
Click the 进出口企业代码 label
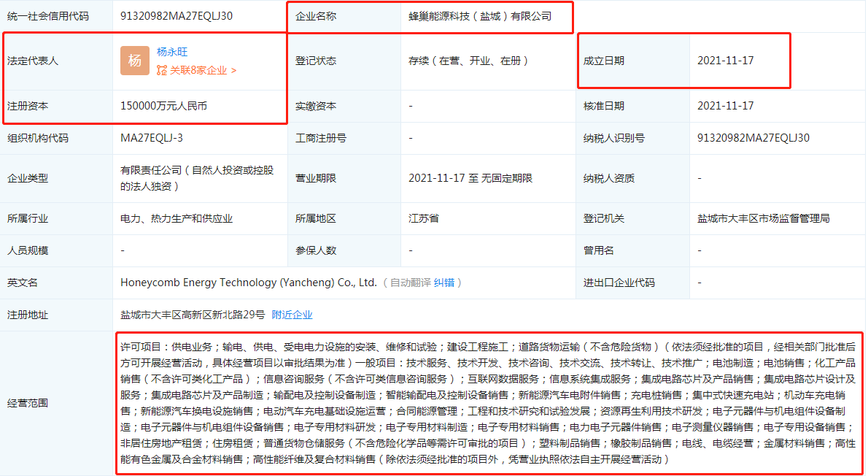(x=619, y=283)
